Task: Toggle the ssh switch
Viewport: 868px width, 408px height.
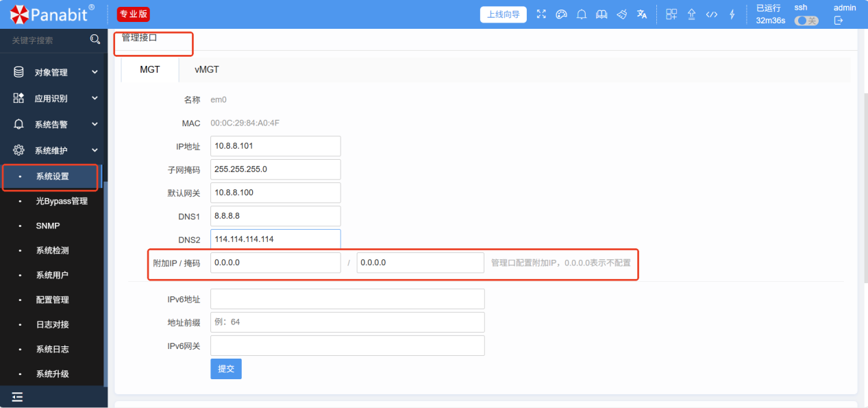Action: (x=806, y=21)
